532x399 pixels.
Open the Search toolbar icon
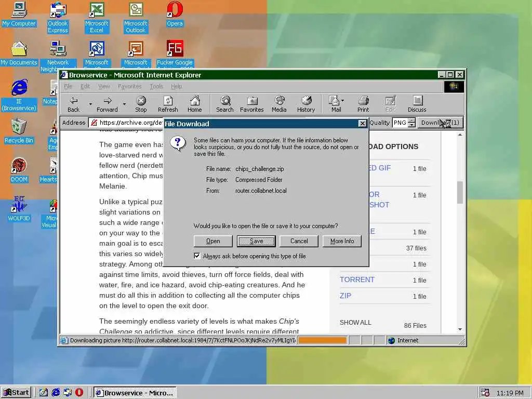point(225,104)
